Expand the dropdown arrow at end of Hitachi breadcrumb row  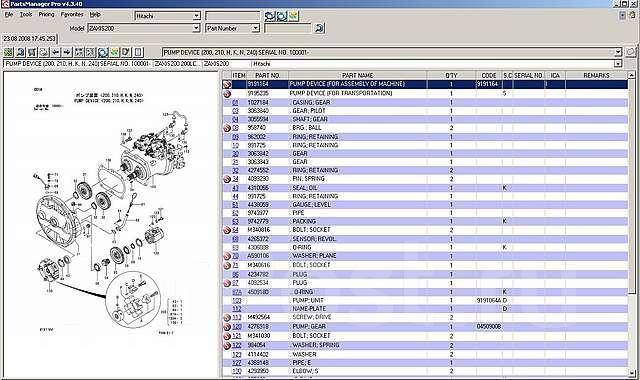pos(618,64)
